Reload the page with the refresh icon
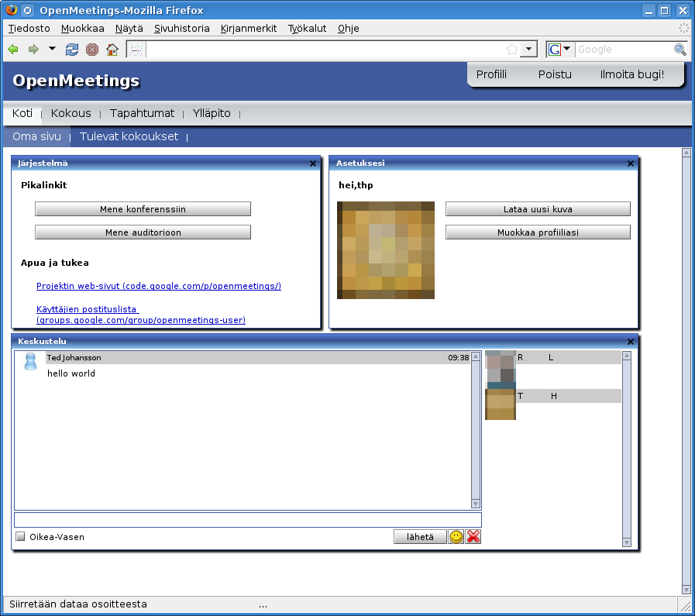Image resolution: width=695 pixels, height=616 pixels. pyautogui.click(x=72, y=49)
